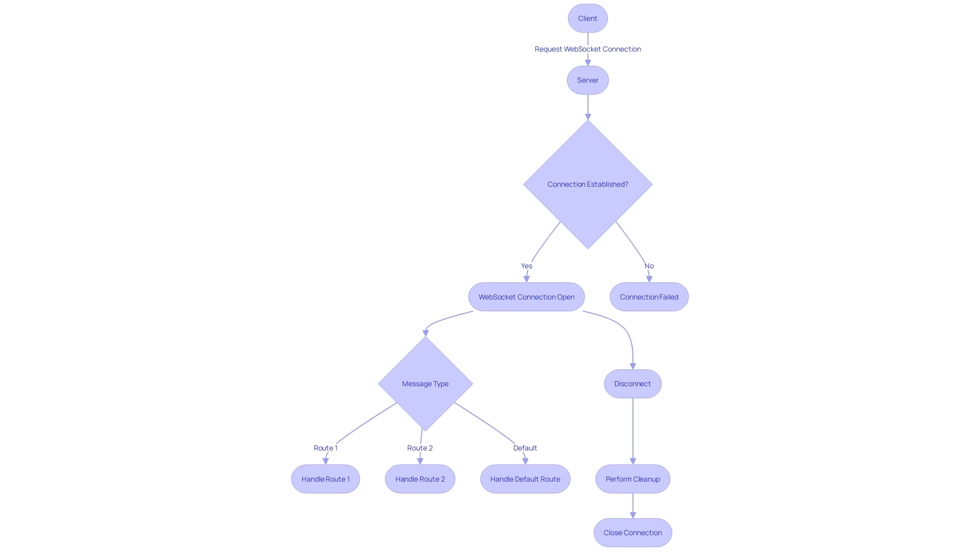Screen dimensions: 980x551
Task: Click the Handle Route 2 node
Action: coord(420,479)
